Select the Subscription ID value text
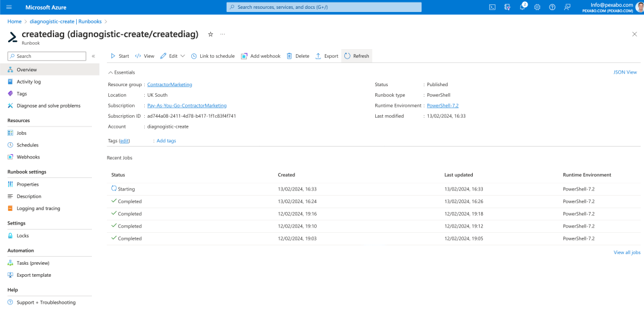 pos(191,116)
